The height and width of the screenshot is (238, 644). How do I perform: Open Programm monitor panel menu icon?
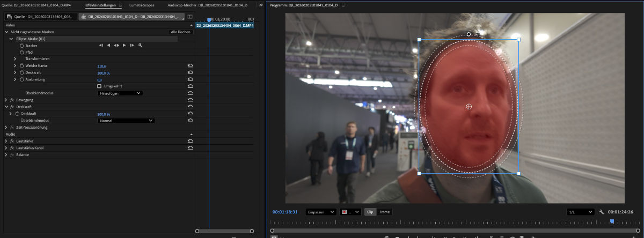pyautogui.click(x=343, y=5)
